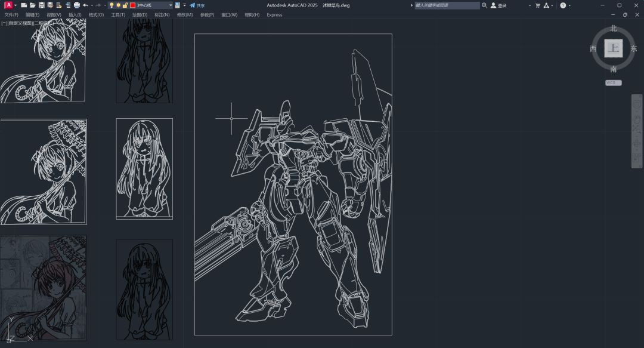Select the Pan hand tool in navigation bar
The image size is (644, 348).
click(x=637, y=118)
